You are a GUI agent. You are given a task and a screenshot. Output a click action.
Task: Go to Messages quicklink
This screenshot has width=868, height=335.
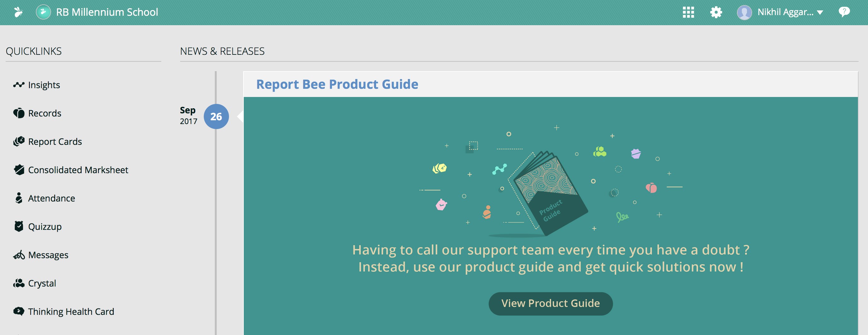(48, 255)
